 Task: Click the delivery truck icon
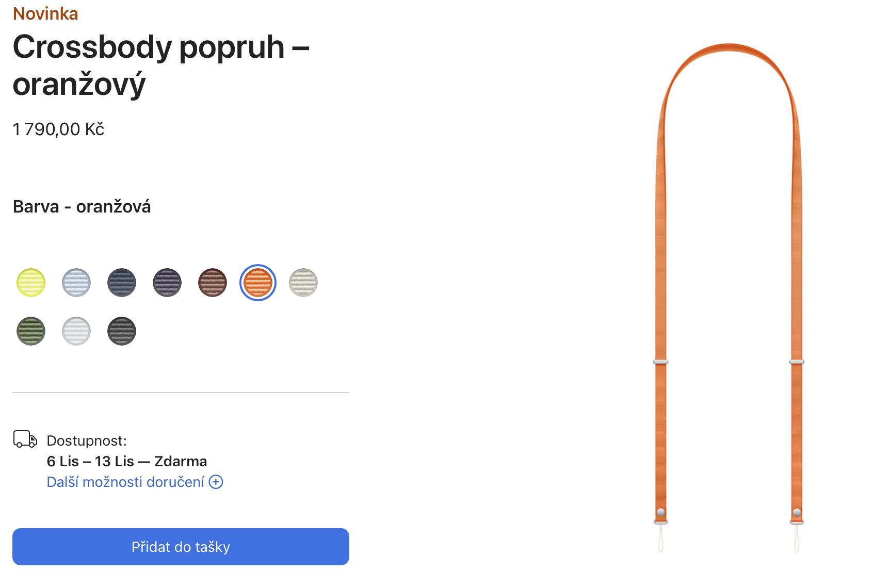click(25, 439)
